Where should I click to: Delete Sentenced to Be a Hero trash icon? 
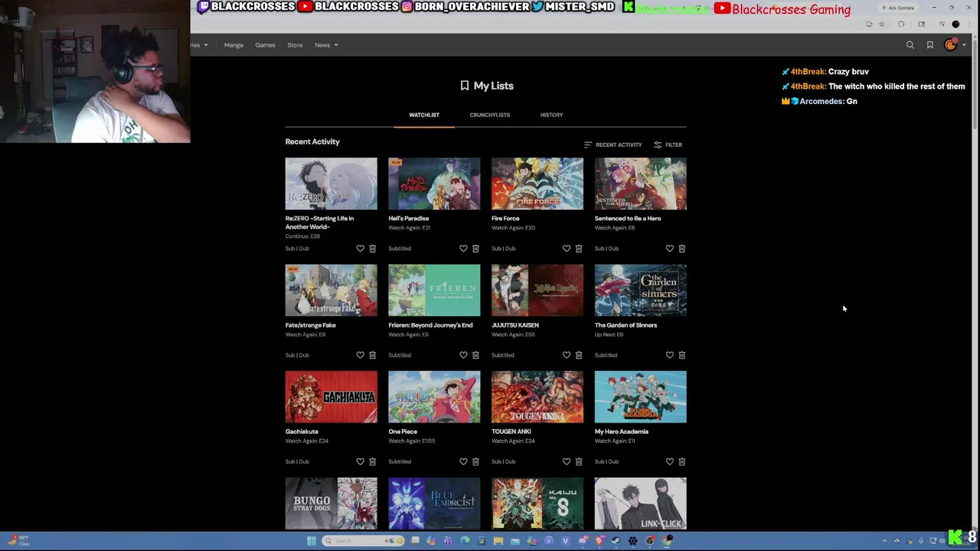tap(682, 249)
